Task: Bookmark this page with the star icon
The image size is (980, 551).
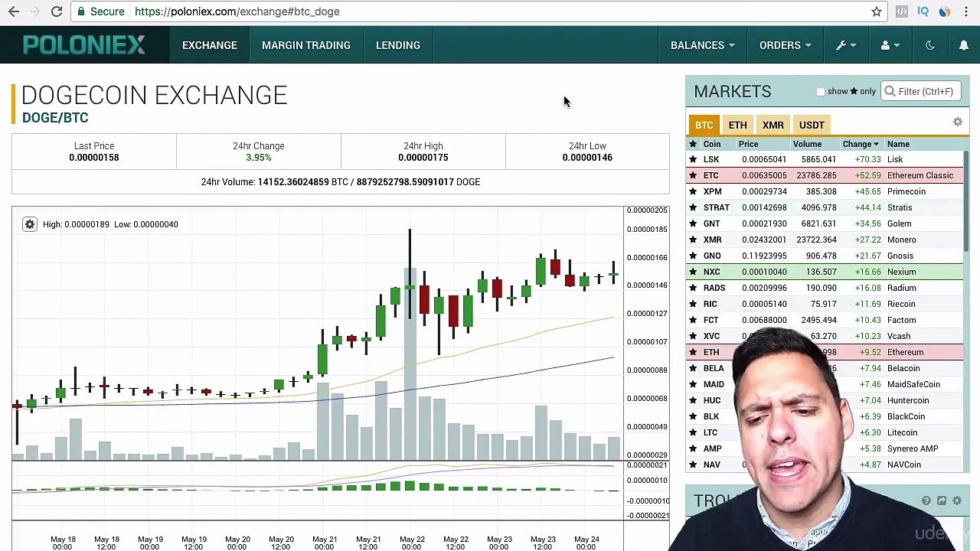Action: pos(877,11)
